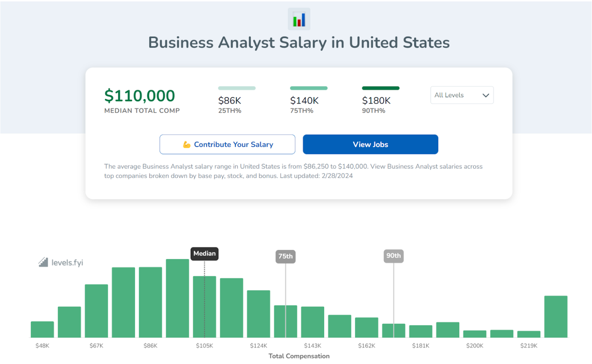The height and width of the screenshot is (364, 592).
Task: Click the Contribute Your Salary button
Action: tap(227, 144)
